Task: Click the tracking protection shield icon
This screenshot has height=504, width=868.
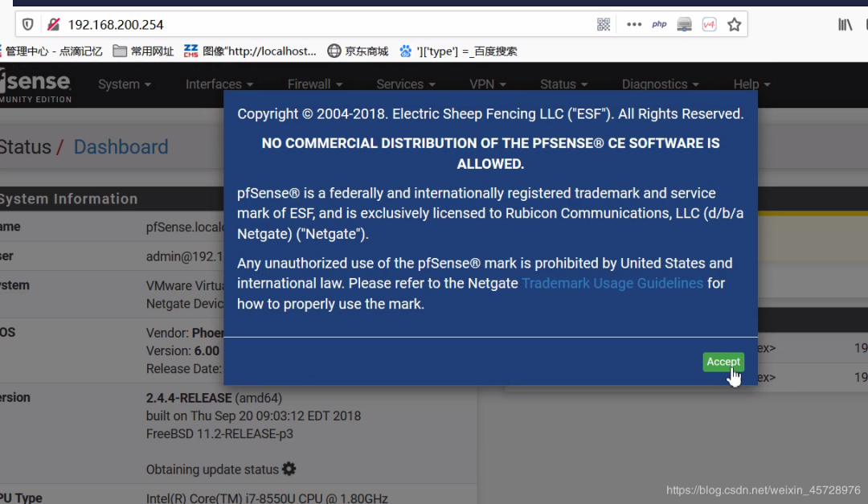Action: [x=27, y=24]
